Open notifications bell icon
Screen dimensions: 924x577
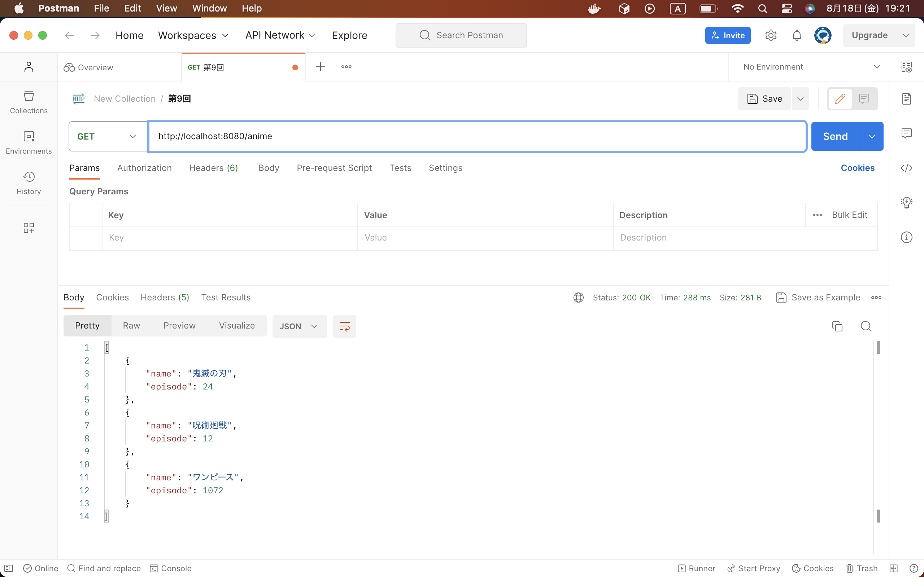tap(797, 35)
